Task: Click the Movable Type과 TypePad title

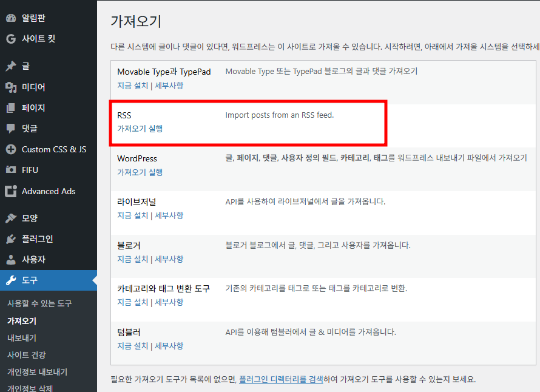Action: (164, 72)
